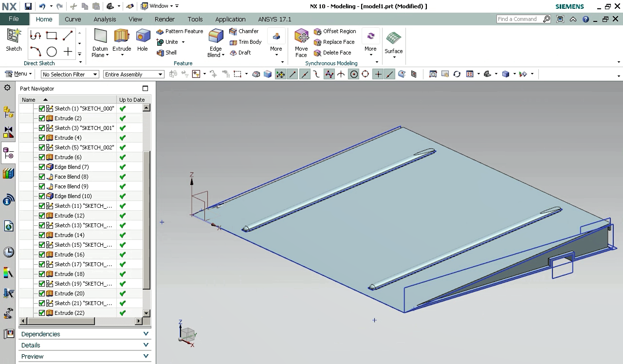Image resolution: width=623 pixels, height=364 pixels.
Task: Sort by the Name column header
Action: (x=68, y=100)
